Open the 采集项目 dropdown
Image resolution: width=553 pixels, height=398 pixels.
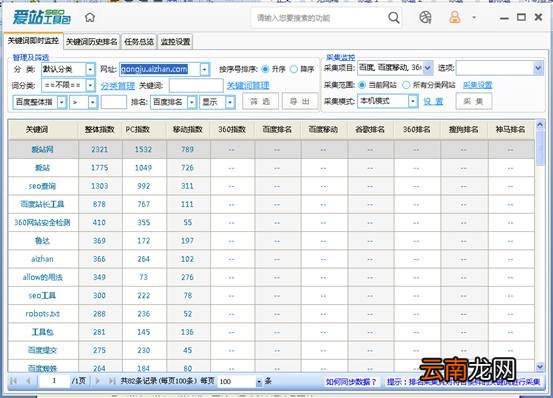tap(395, 68)
